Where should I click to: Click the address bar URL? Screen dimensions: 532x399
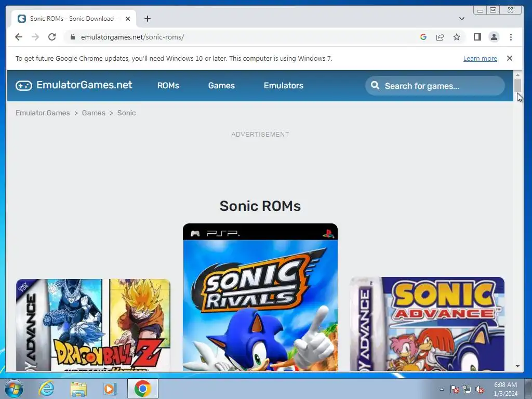[132, 37]
